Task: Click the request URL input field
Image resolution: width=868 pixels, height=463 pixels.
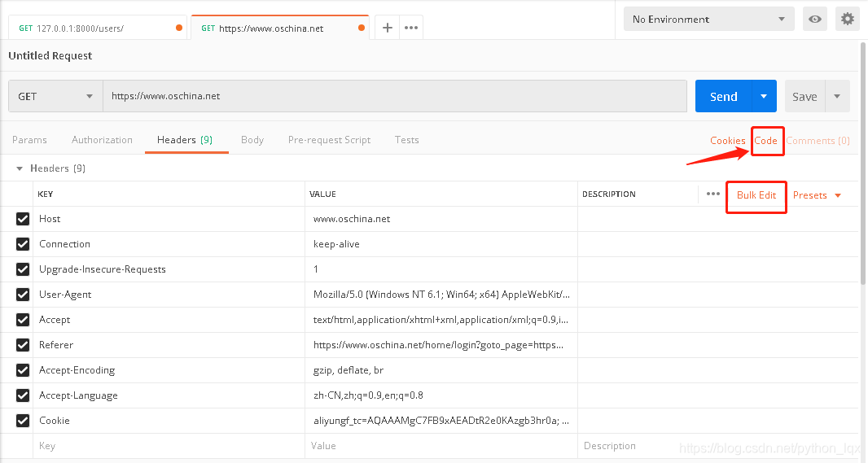Action: pyautogui.click(x=395, y=96)
